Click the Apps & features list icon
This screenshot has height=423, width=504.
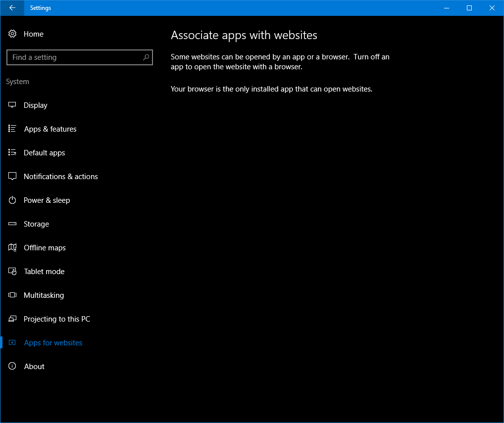pos(12,129)
